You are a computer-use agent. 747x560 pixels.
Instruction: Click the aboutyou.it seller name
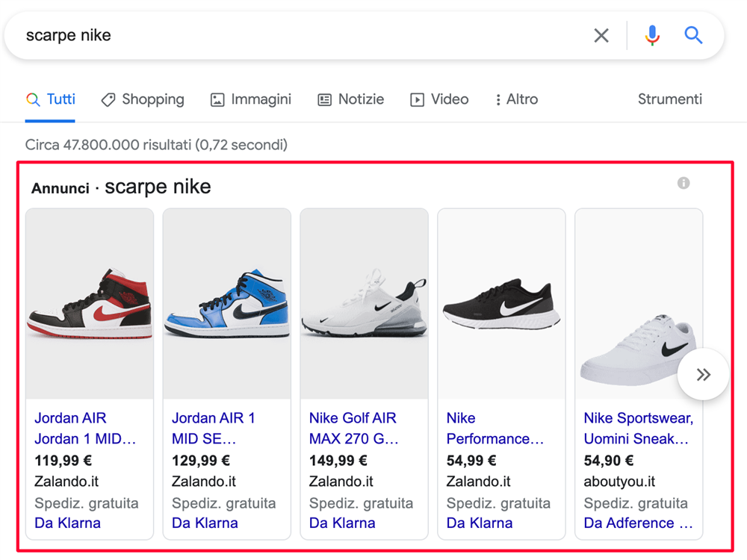point(619,482)
